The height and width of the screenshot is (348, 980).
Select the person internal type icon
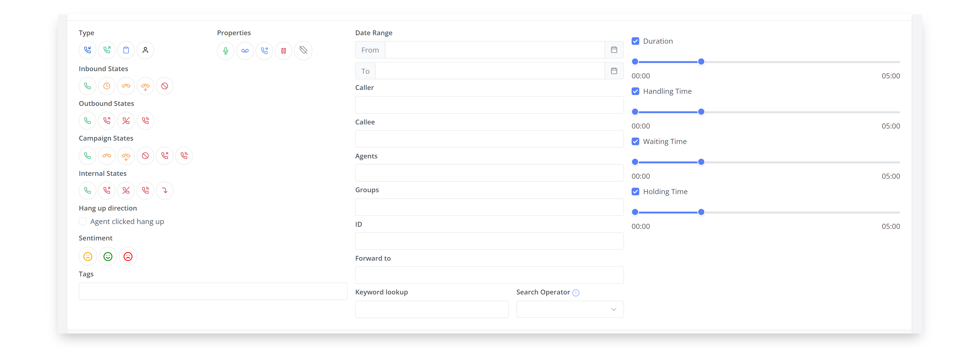click(145, 50)
